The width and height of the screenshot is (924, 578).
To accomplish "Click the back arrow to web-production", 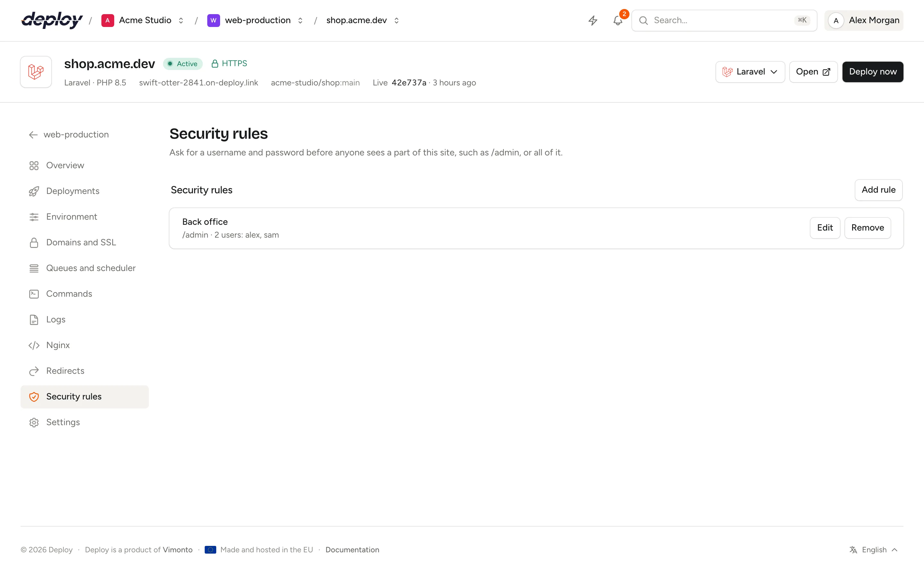I will pos(33,135).
